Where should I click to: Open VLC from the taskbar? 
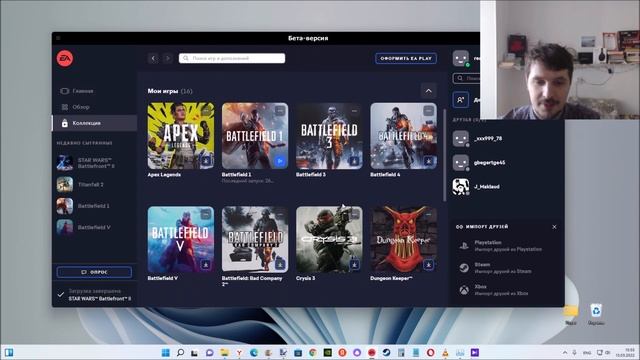[x=445, y=352]
